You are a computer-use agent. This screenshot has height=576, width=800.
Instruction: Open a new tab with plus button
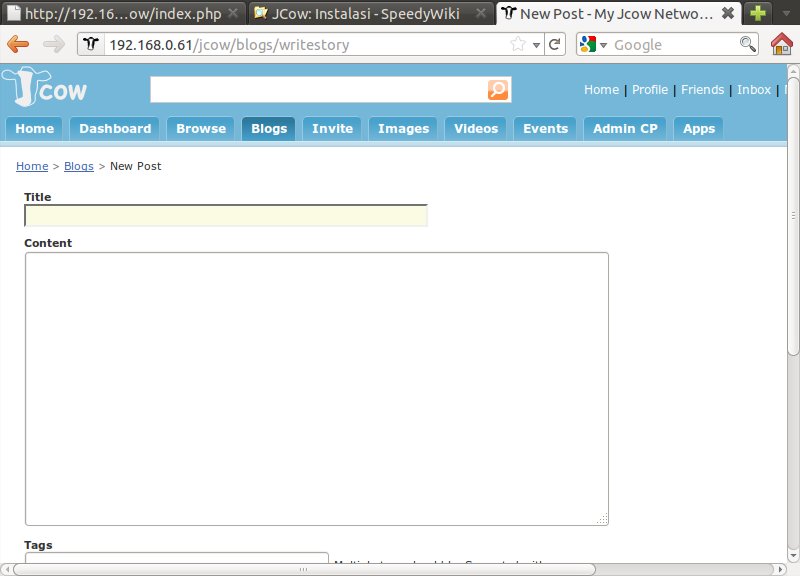[759, 14]
